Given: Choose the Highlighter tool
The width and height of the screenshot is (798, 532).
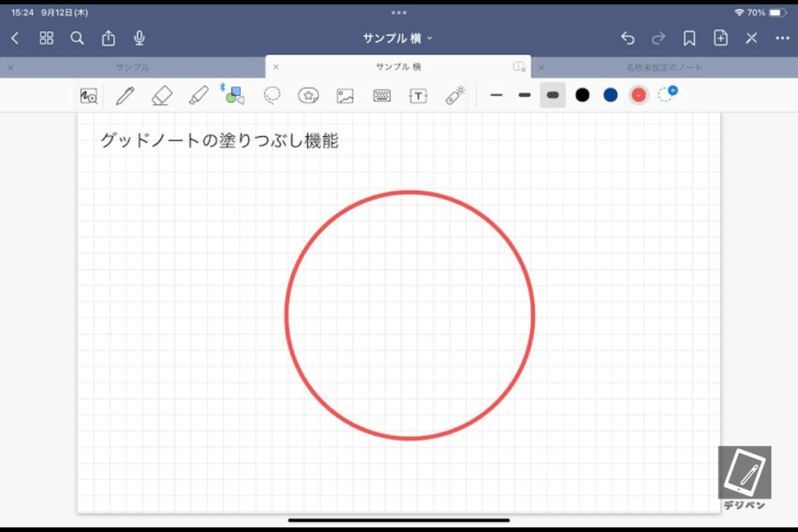Looking at the screenshot, I should [x=198, y=96].
